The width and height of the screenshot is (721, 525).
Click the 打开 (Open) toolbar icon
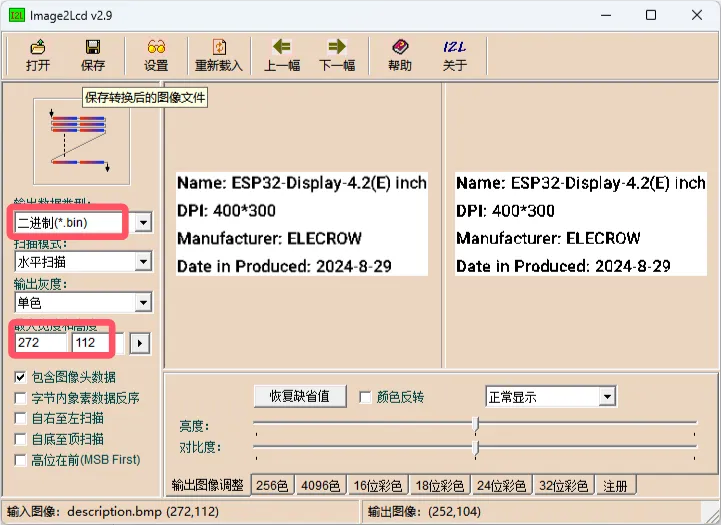[38, 47]
